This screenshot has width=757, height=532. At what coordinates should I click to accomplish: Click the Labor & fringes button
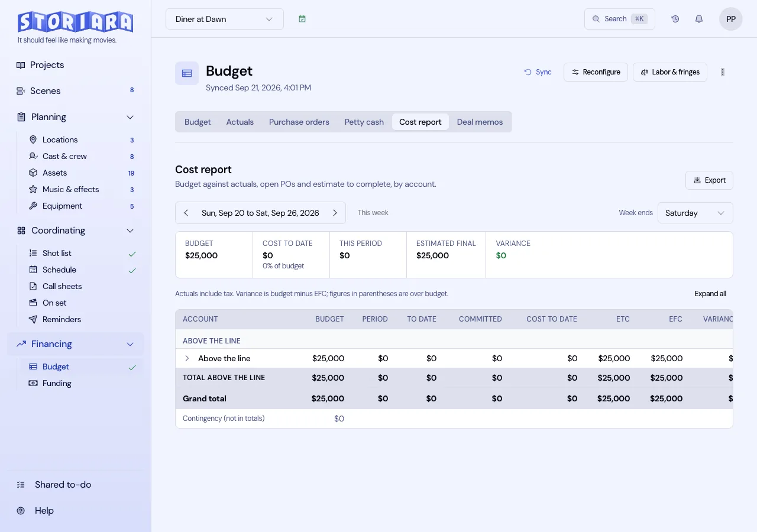click(x=670, y=72)
